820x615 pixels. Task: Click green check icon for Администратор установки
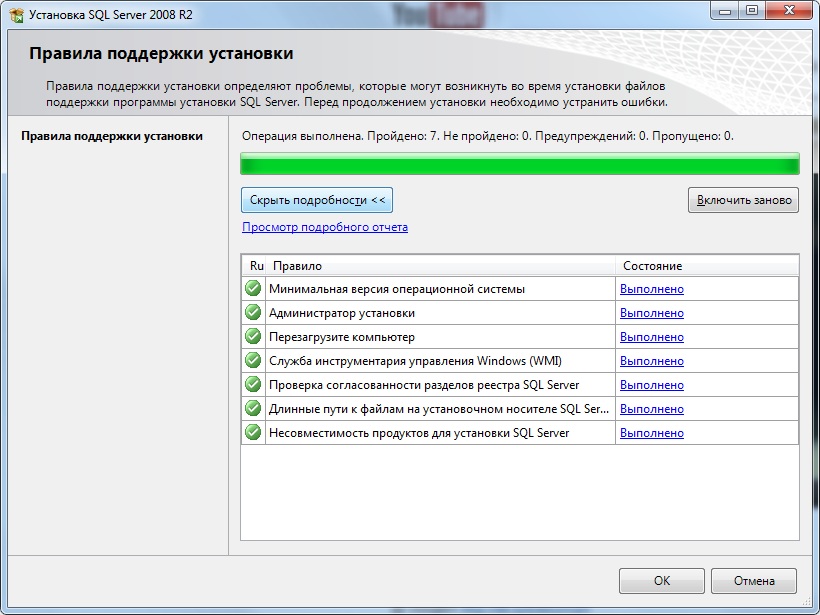click(253, 312)
